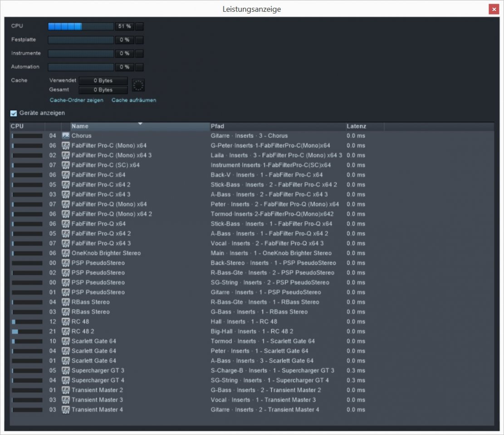Click the PSP PseudoStereo name in Gitarre row

98,292
